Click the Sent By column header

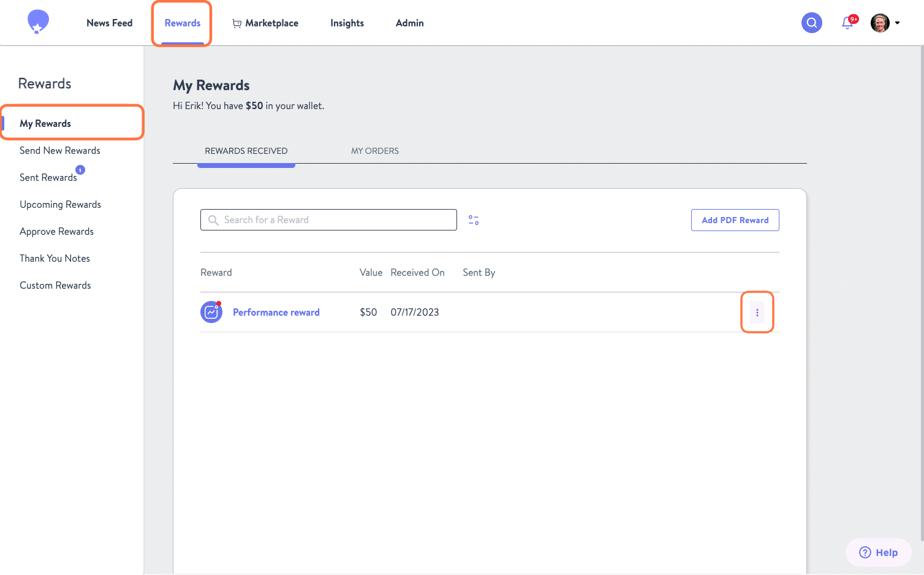tap(479, 272)
